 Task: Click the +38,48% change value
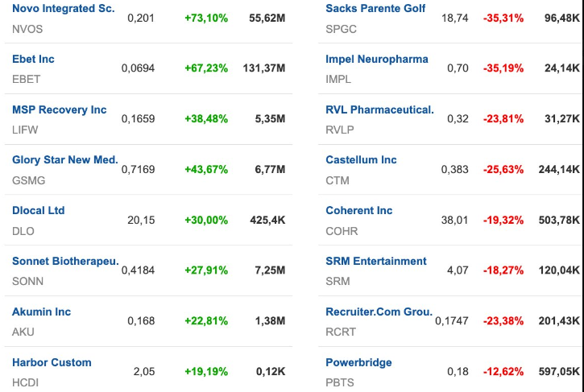pyautogui.click(x=206, y=119)
